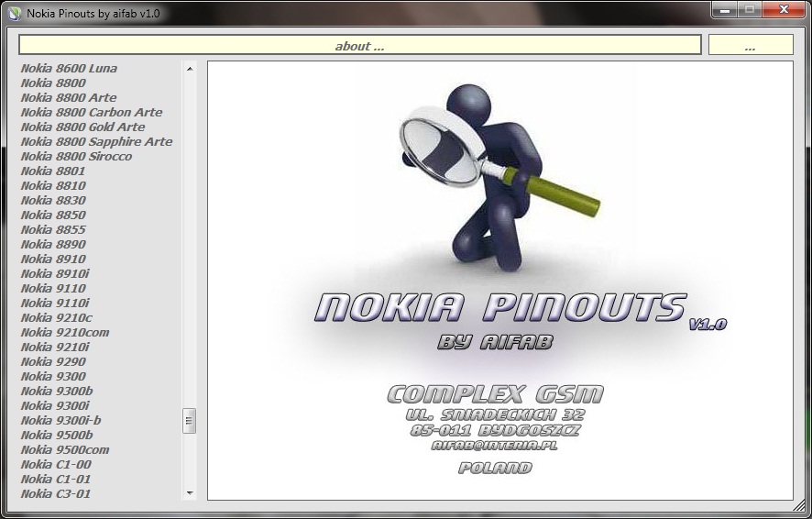Viewport: 812px width, 519px height.
Task: Select Nokia 9300i
Action: point(55,405)
